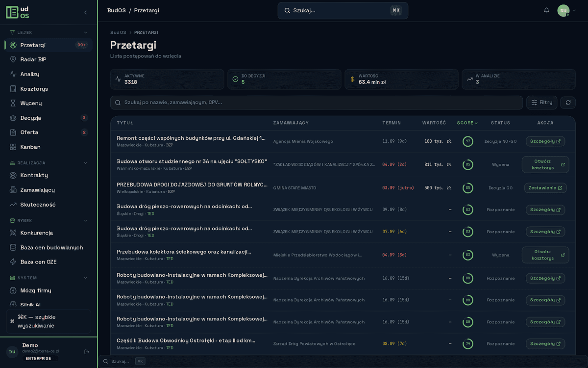Click the score 97 ring indicator
The image size is (588, 368).
pos(467,141)
